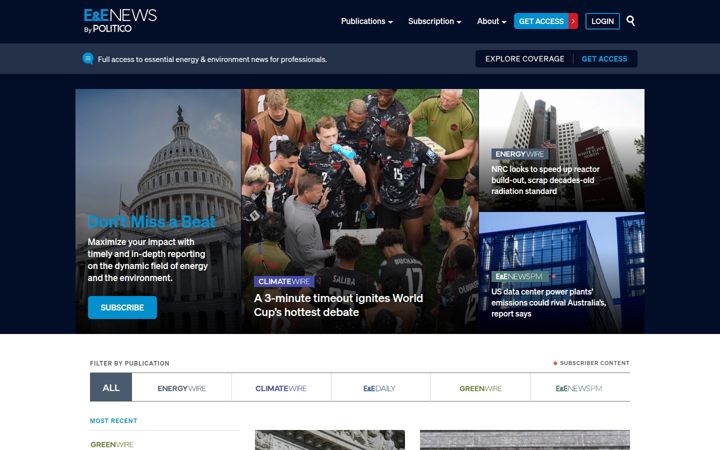Image resolution: width=720 pixels, height=450 pixels.
Task: Click the Filter by Publication label
Action: [129, 363]
